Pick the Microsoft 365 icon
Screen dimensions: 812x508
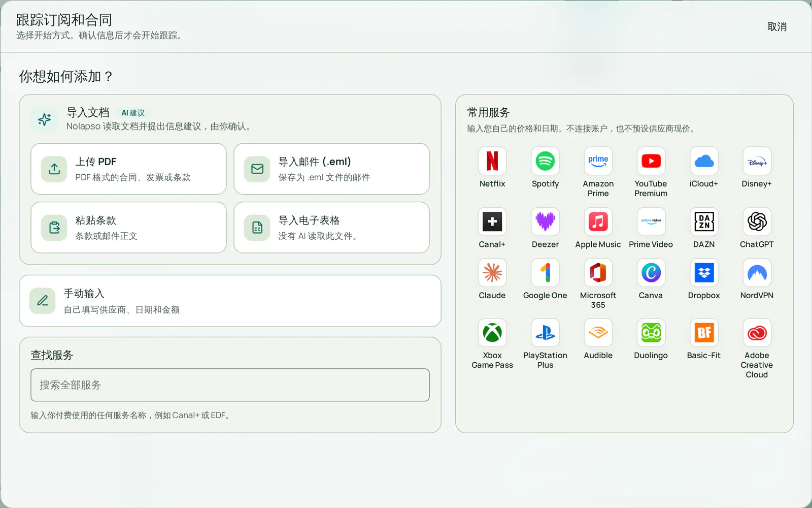click(x=598, y=273)
